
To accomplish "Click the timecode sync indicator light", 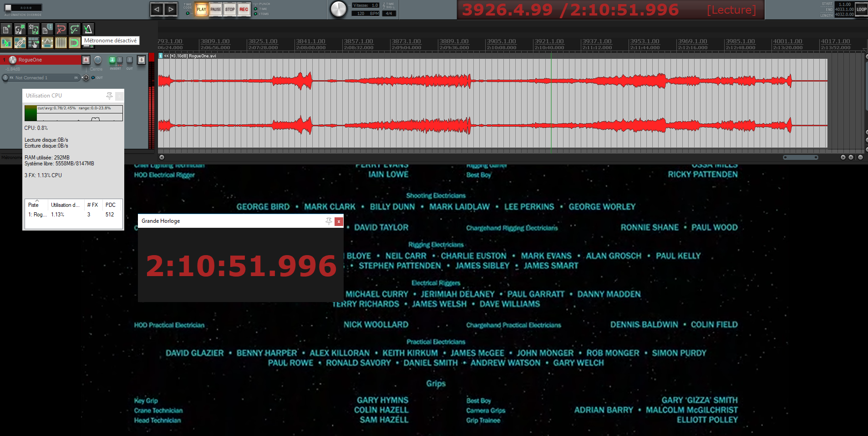I will point(188,13).
